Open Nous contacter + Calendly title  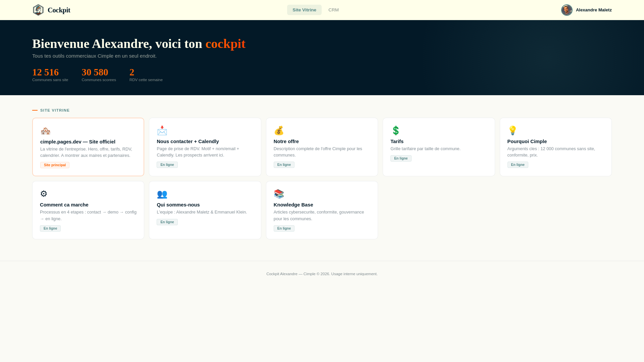tap(188, 141)
